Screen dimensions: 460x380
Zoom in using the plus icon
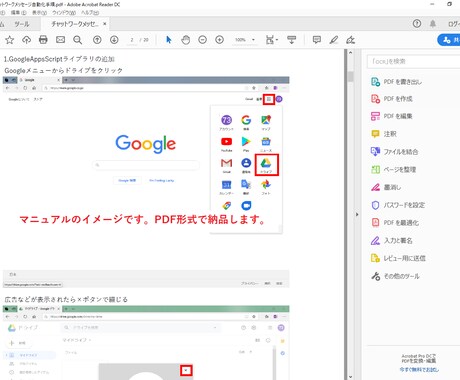coord(219,40)
